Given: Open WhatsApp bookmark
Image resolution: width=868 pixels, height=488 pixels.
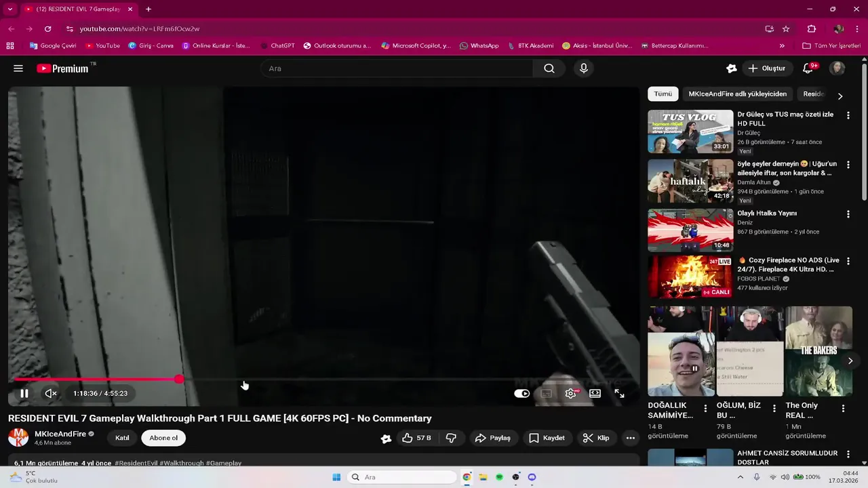Looking at the screenshot, I should 479,46.
